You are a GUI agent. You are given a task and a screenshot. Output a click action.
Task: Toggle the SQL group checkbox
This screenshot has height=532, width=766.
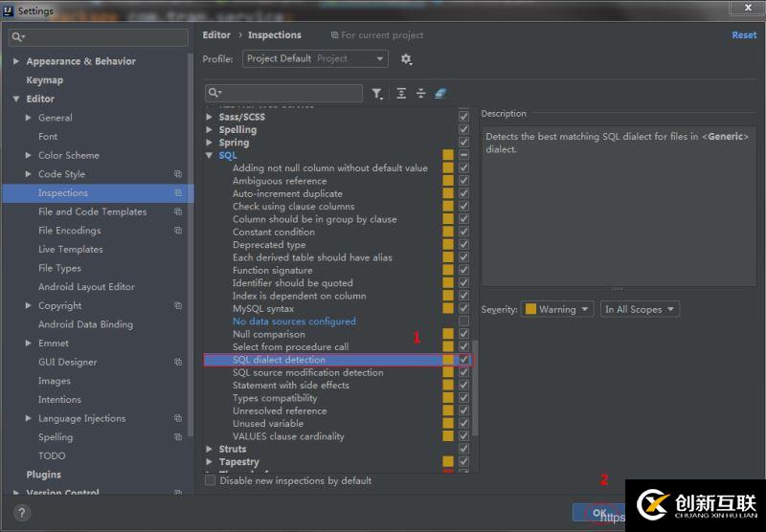[x=463, y=155]
